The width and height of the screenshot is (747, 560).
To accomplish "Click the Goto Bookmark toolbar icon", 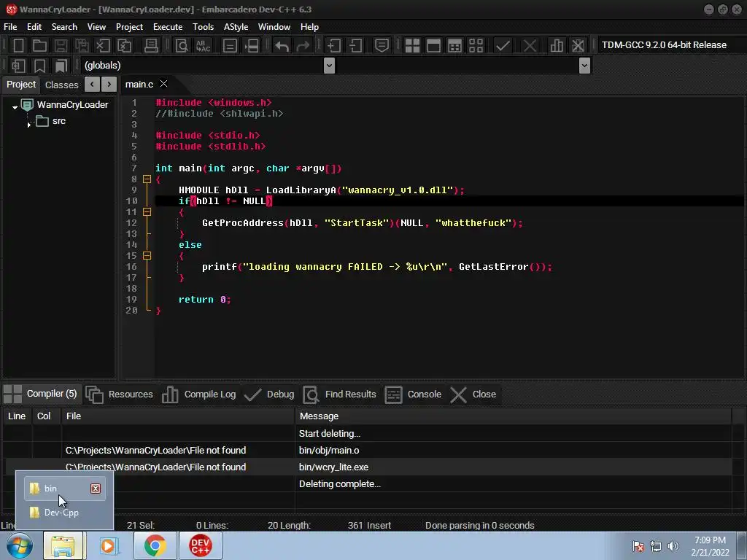I will 61,65.
